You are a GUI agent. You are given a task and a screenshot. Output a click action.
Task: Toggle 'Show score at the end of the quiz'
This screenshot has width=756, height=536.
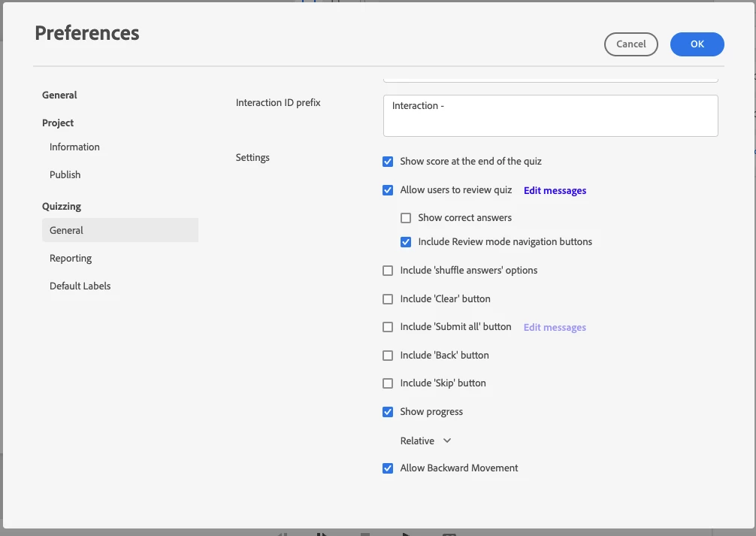coord(388,162)
